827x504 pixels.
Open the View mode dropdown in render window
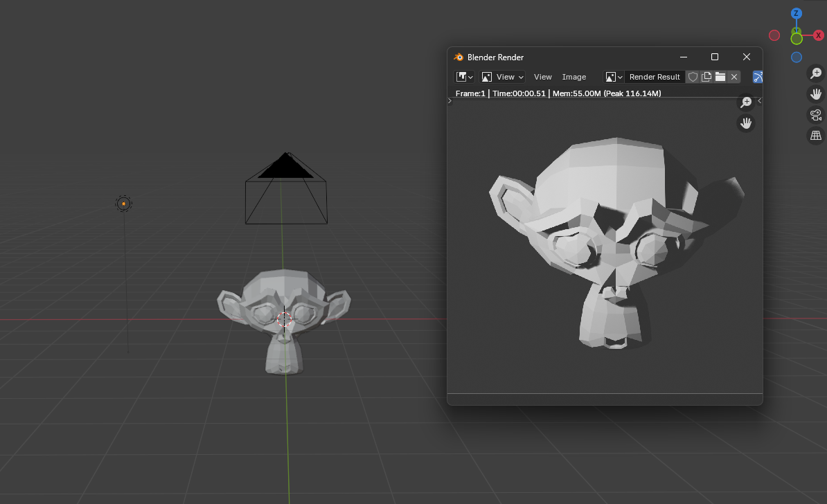[503, 77]
